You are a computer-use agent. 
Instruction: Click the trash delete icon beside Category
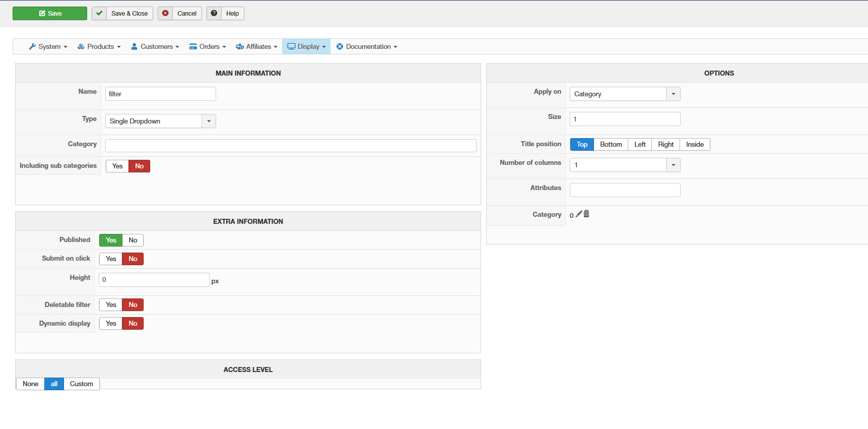586,214
